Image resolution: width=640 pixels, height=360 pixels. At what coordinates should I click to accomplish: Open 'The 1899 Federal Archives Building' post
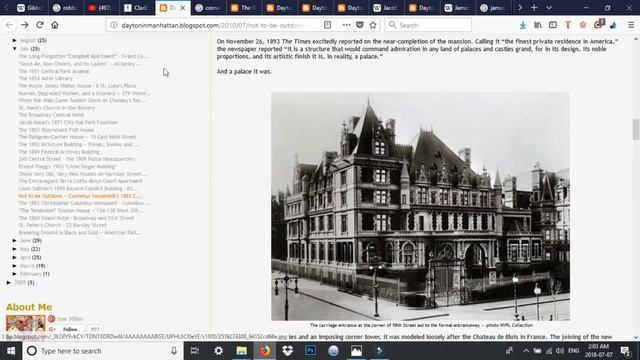tap(59, 152)
